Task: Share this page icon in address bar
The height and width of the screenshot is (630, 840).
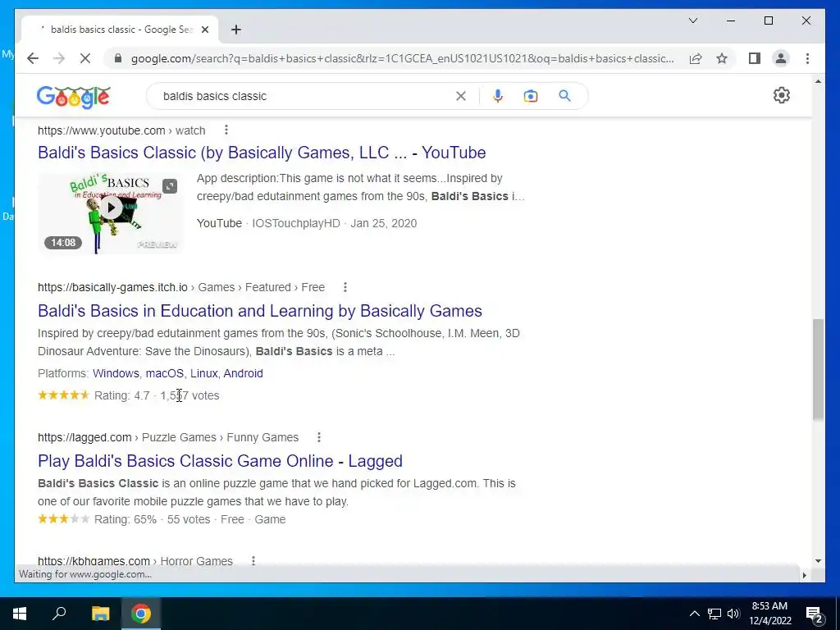Action: click(x=696, y=58)
